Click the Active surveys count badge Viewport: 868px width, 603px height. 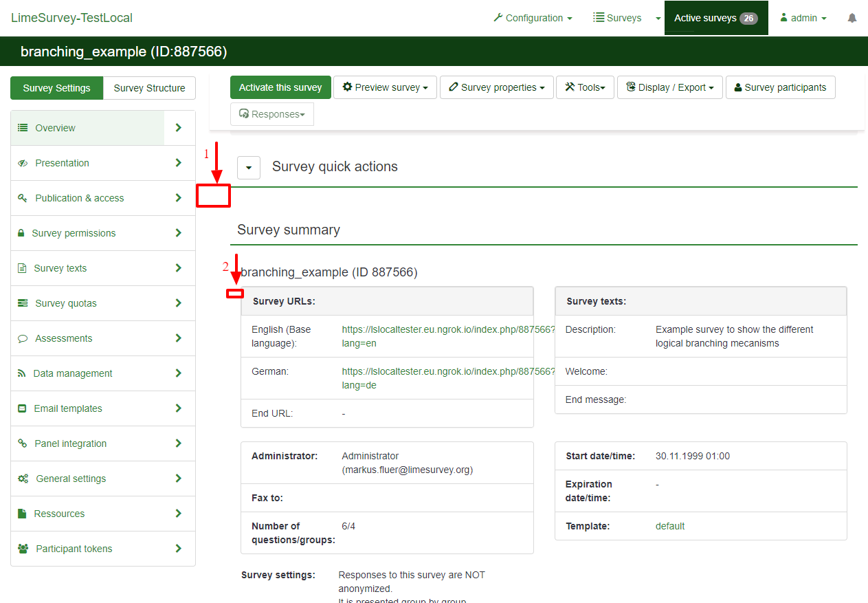748,19
